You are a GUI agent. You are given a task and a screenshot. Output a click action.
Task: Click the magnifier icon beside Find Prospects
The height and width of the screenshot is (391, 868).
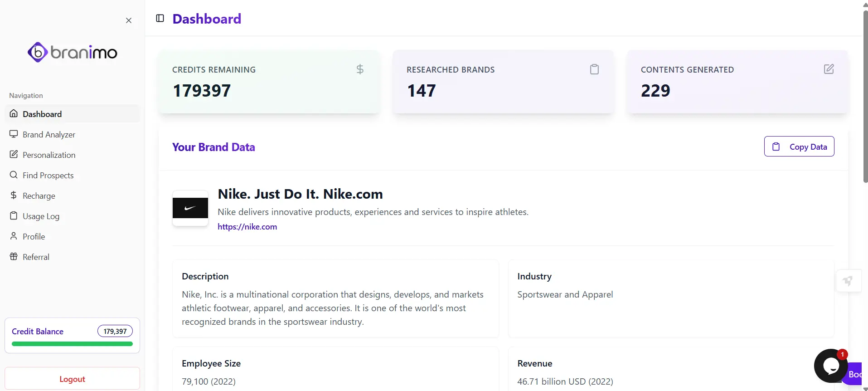click(14, 175)
